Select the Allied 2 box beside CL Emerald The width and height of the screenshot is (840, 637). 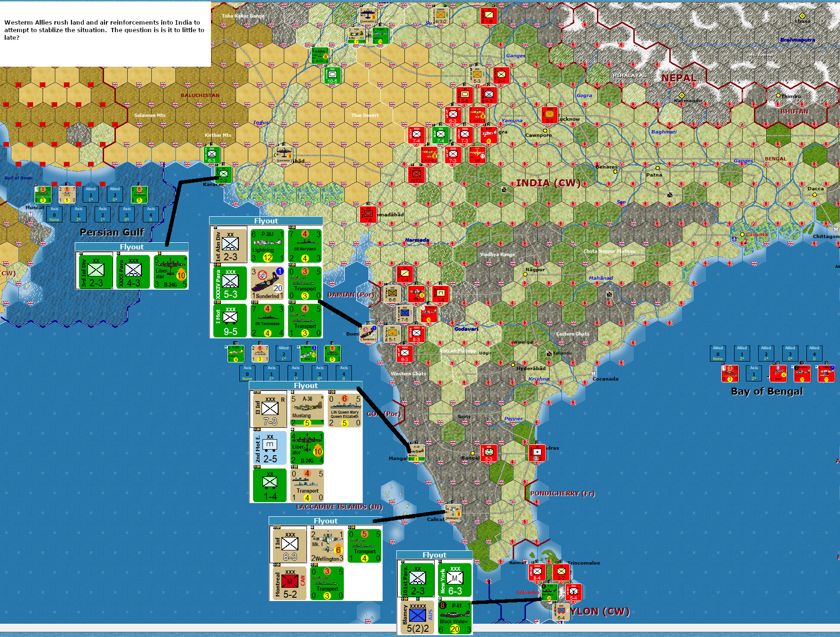(284, 354)
